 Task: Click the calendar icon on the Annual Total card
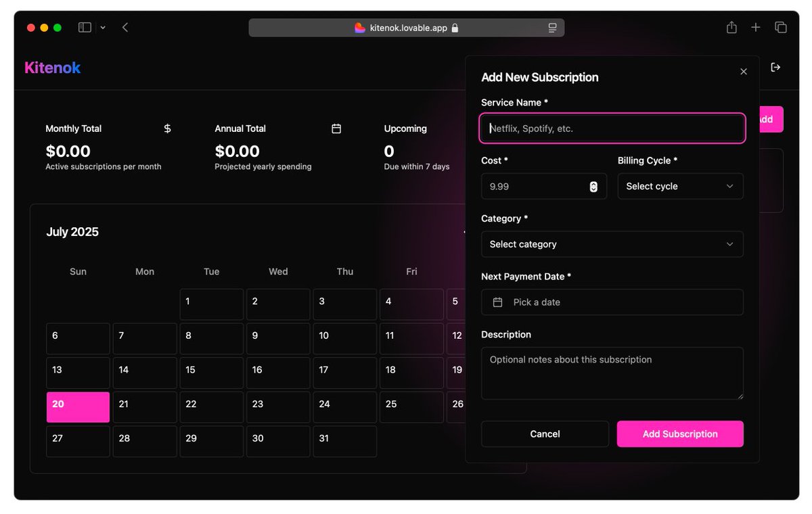point(336,128)
